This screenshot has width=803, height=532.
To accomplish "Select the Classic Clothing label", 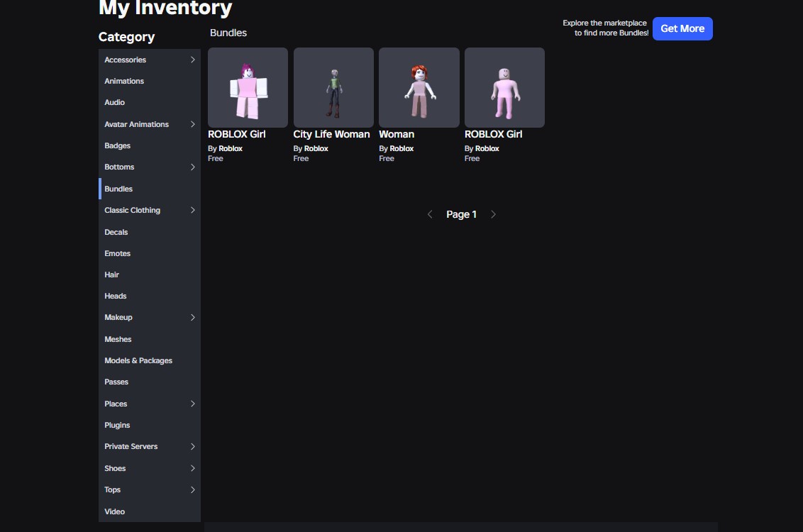I will (x=132, y=210).
